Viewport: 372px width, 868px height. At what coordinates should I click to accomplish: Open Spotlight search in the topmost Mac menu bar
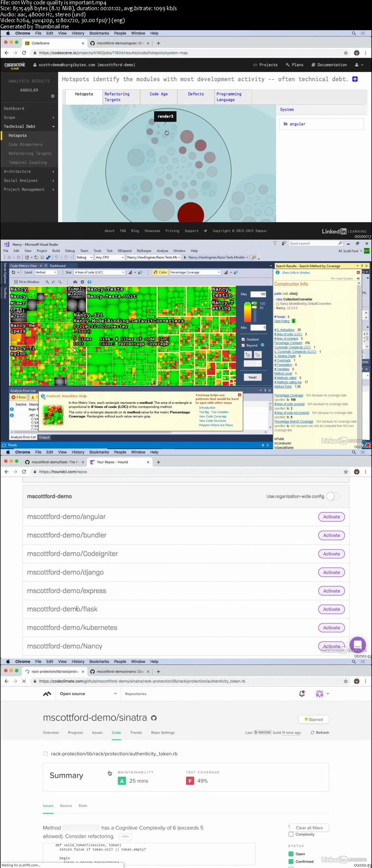tap(354, 33)
